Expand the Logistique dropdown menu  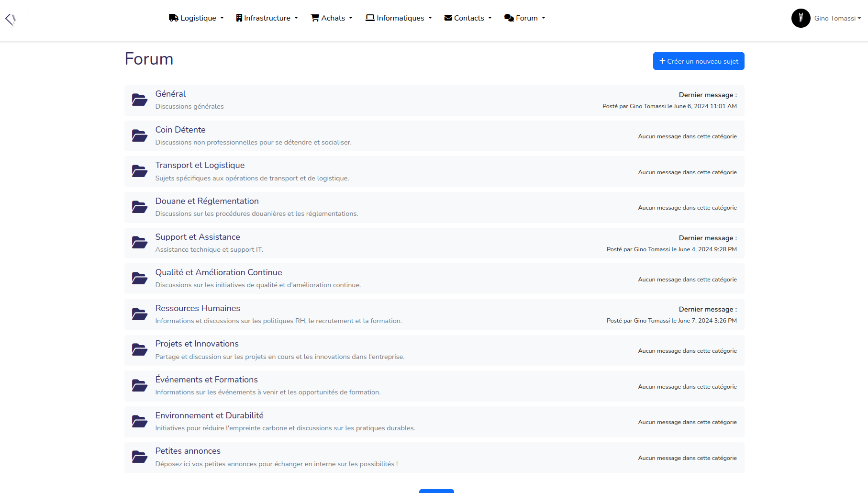point(196,18)
